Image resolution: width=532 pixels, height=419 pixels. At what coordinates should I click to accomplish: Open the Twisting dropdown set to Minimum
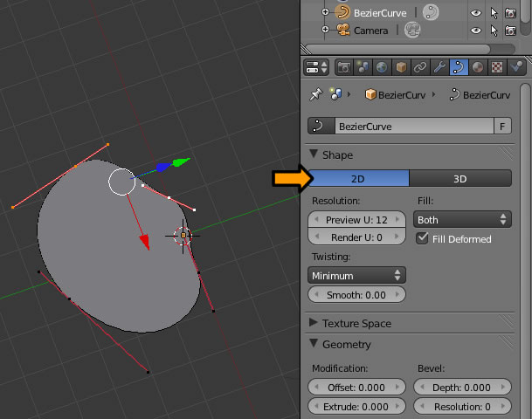click(358, 274)
